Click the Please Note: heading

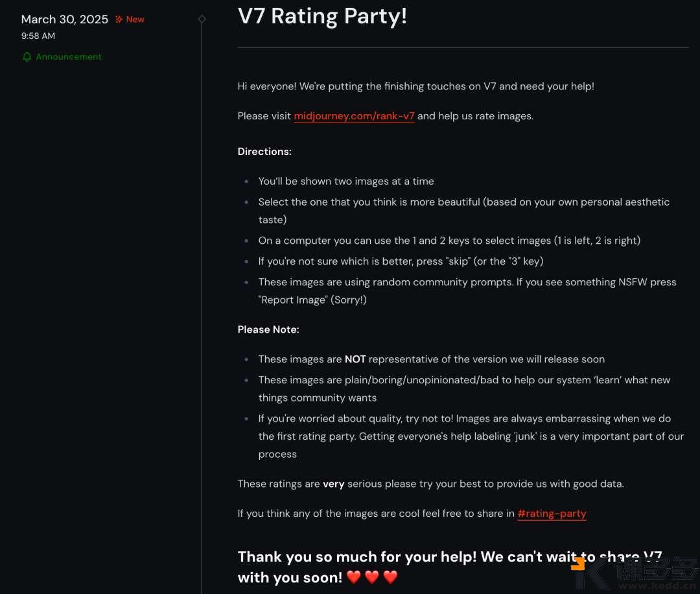coord(268,329)
